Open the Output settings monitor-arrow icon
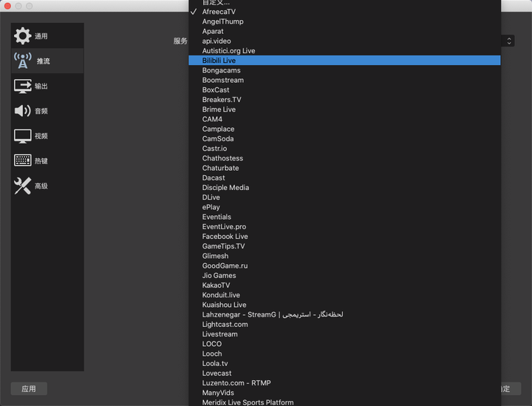 click(22, 86)
